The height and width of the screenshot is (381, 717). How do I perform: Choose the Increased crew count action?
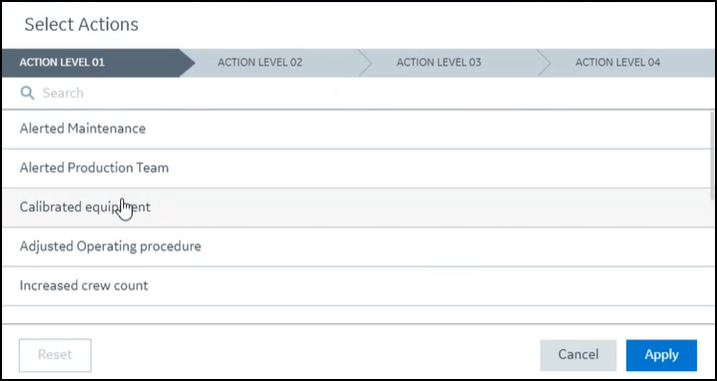point(357,286)
